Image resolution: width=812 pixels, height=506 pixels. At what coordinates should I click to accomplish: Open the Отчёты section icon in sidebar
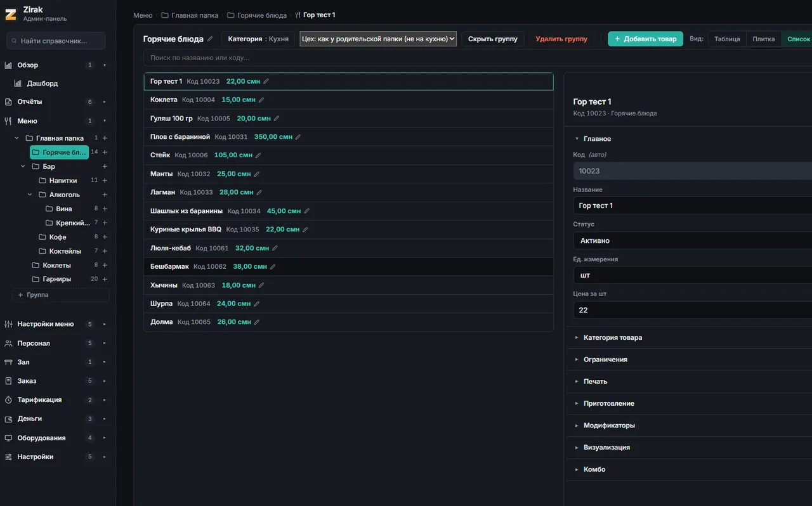coord(8,102)
